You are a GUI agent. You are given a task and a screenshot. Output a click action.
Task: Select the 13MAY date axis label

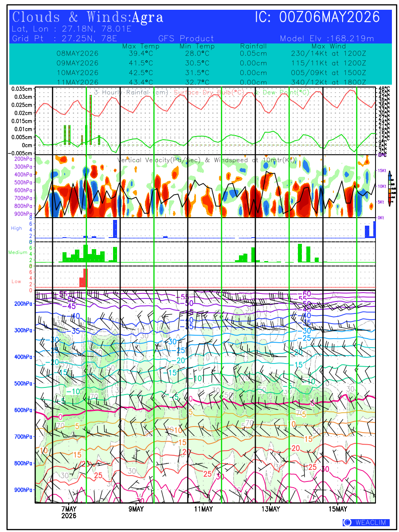coord(270,509)
